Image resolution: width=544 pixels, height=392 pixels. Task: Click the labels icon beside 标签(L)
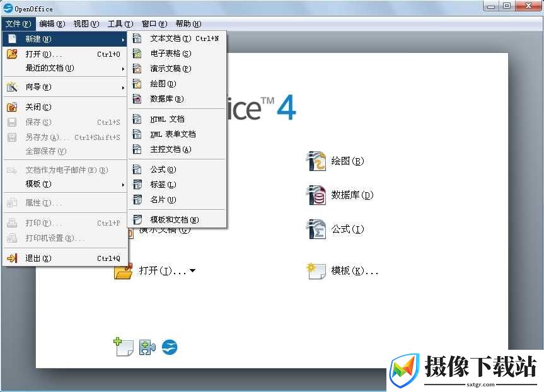[x=137, y=185]
